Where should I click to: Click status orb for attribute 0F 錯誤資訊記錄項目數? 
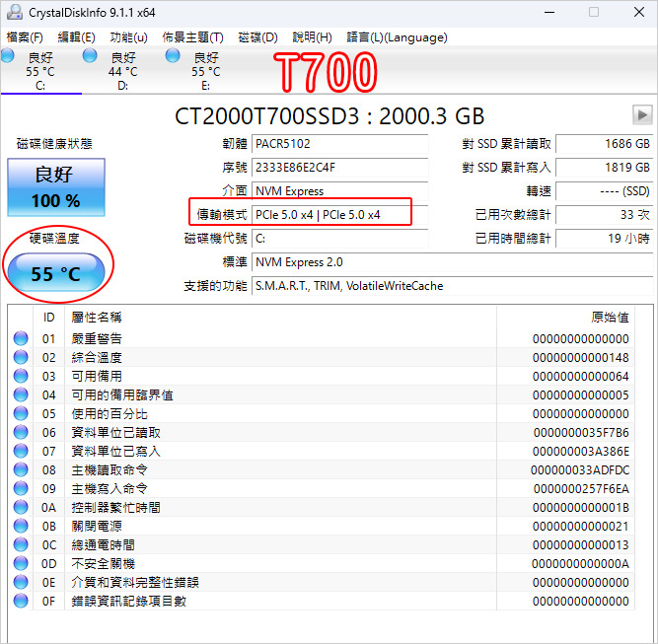click(21, 601)
